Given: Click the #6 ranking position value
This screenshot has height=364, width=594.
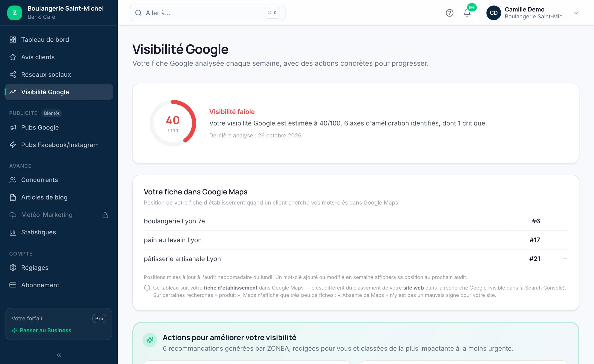Looking at the screenshot, I should point(536,221).
